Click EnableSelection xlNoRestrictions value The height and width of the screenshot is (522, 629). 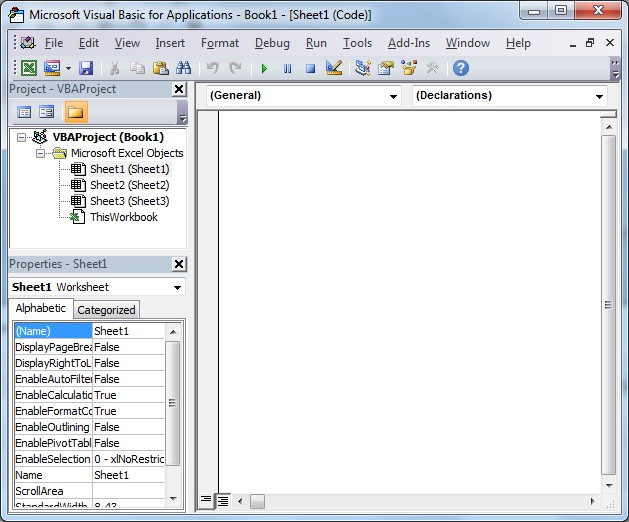(x=128, y=459)
